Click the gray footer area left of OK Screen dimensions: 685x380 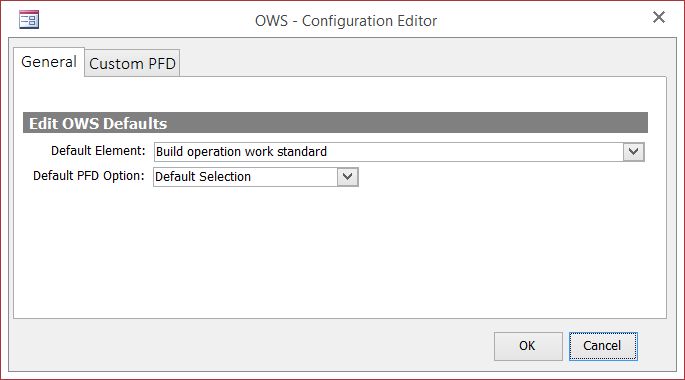[251, 345]
